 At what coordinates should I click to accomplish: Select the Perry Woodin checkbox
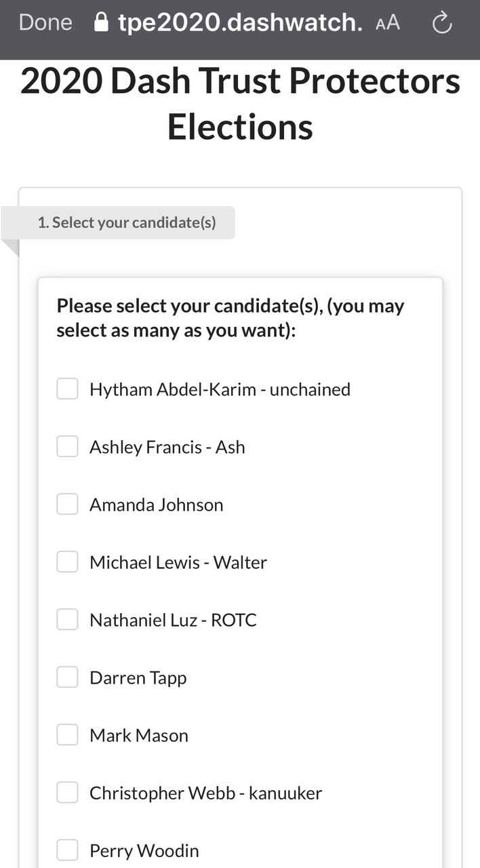(x=67, y=850)
